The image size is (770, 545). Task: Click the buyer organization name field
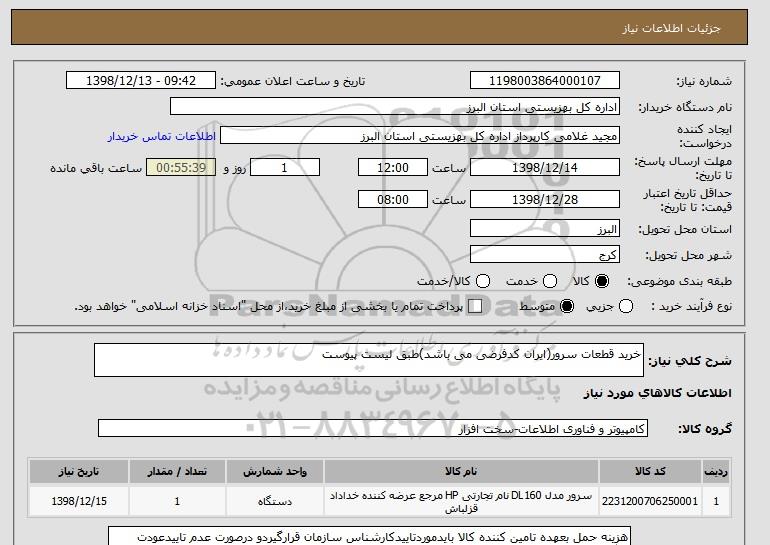(395, 107)
